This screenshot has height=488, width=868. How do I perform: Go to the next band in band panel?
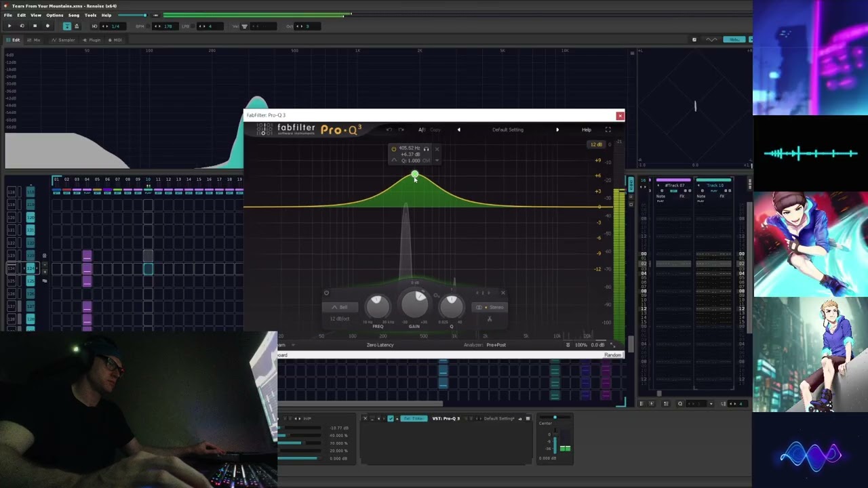[x=488, y=293]
